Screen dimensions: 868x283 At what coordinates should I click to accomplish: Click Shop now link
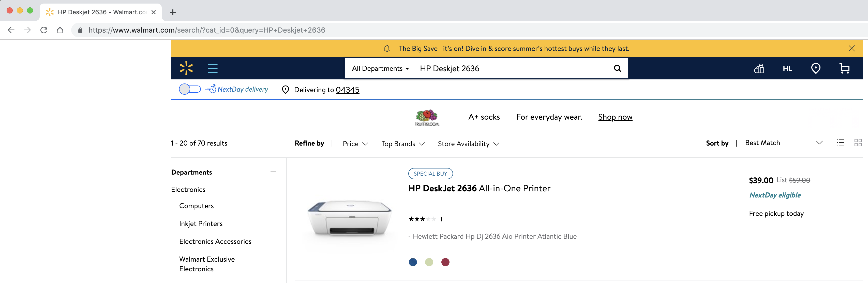(615, 117)
